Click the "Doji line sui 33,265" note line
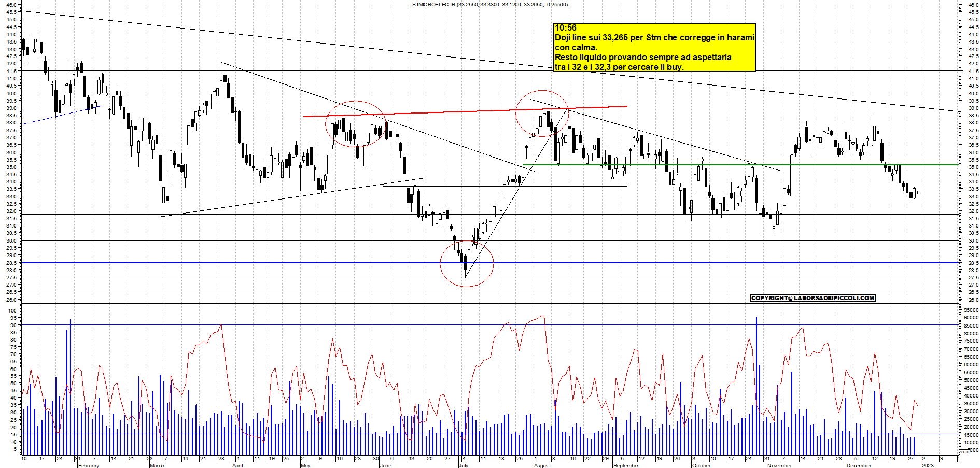The image size is (980, 468). [654, 37]
